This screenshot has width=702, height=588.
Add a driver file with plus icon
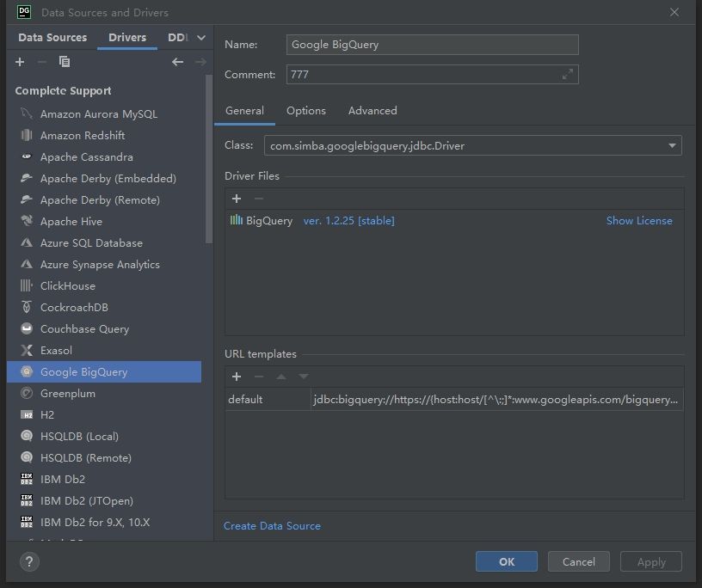(237, 199)
